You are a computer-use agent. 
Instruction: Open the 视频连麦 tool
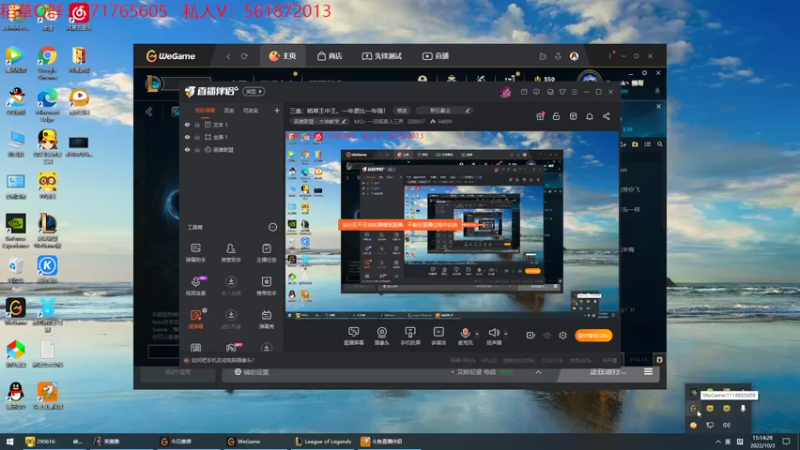pos(196,286)
